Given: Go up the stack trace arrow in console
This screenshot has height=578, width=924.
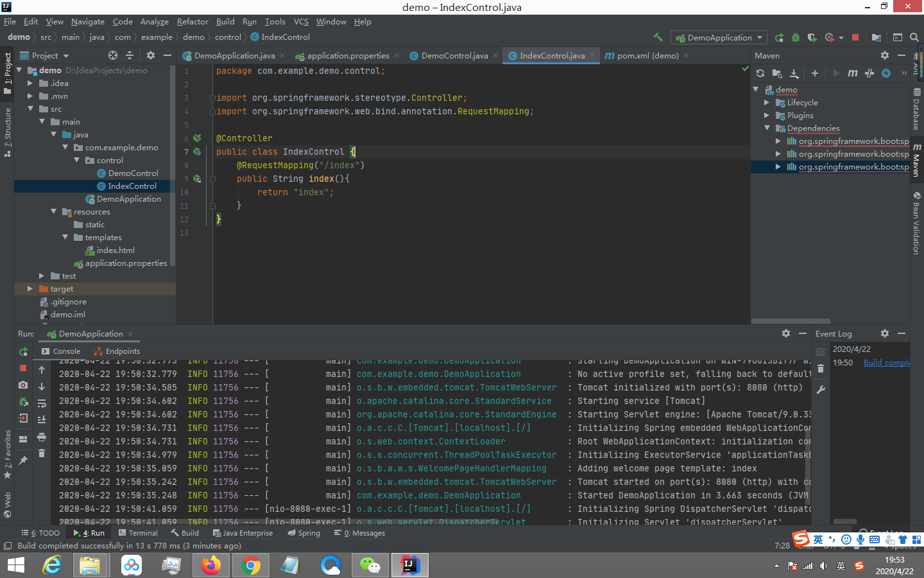Looking at the screenshot, I should (x=42, y=370).
